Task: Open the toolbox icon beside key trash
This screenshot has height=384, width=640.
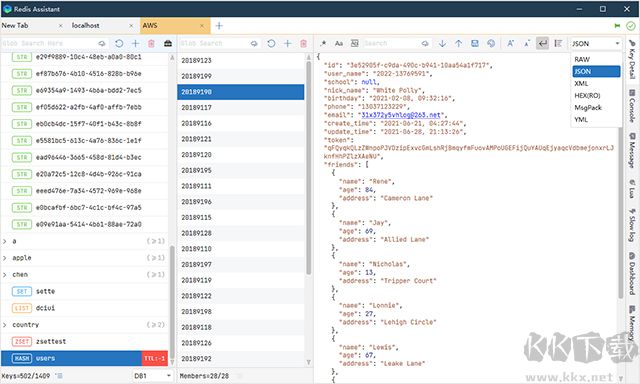Action: click(x=168, y=43)
